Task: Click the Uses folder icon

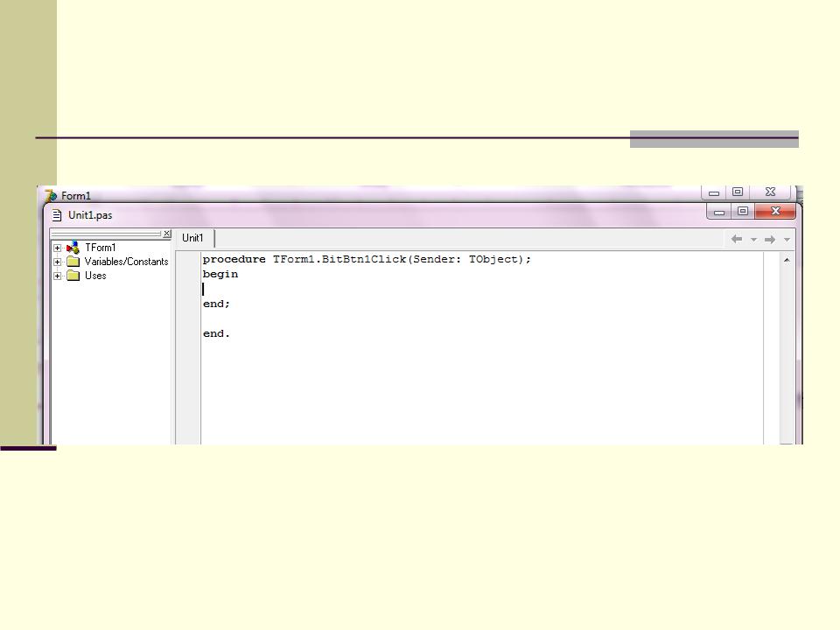Action: pyautogui.click(x=73, y=276)
